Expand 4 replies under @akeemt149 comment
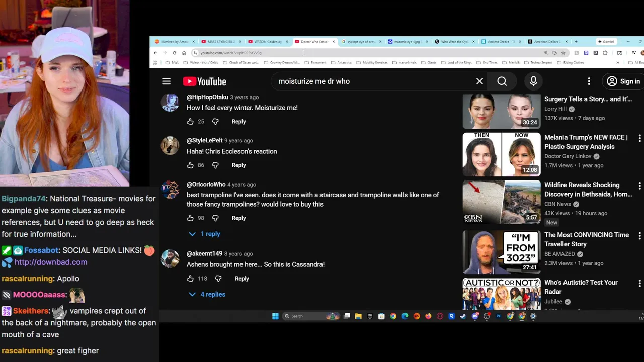644x362 pixels. (207, 295)
